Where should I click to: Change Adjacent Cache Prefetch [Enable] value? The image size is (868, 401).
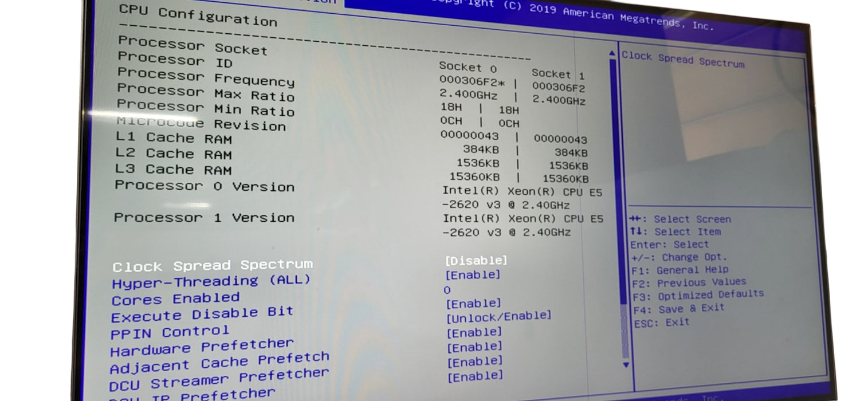[x=474, y=347]
